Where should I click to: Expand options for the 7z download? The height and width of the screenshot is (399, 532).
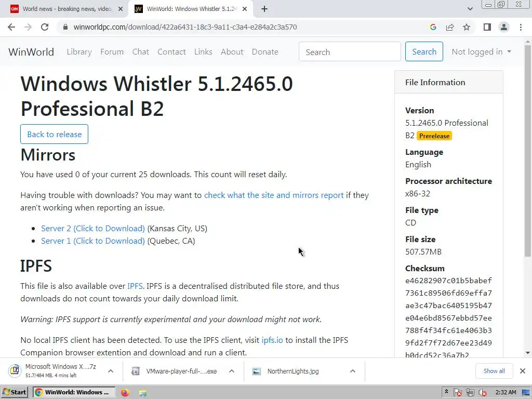[x=111, y=371]
